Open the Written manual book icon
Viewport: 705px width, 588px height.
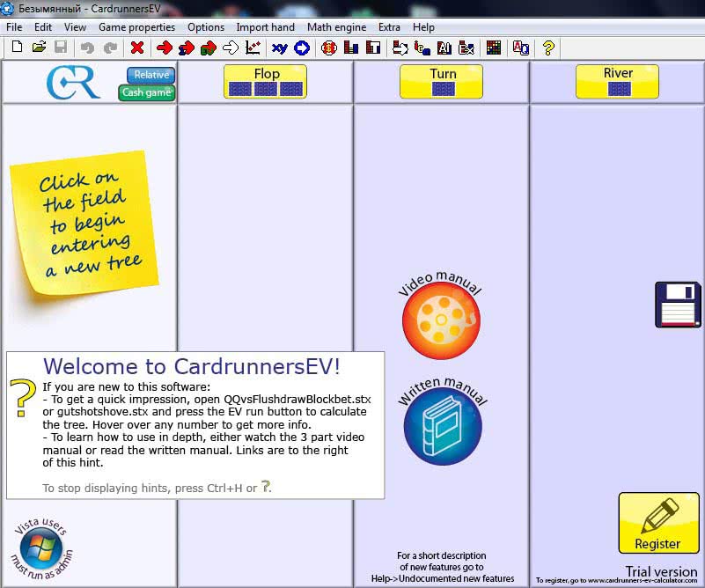[x=442, y=426]
